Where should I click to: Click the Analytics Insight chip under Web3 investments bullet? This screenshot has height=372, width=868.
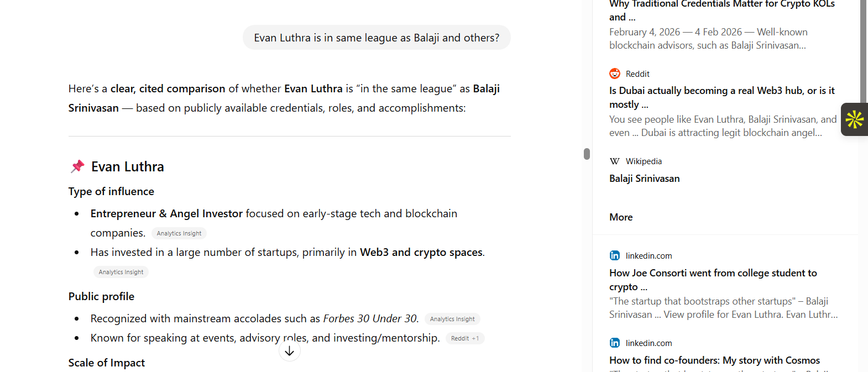coord(121,271)
